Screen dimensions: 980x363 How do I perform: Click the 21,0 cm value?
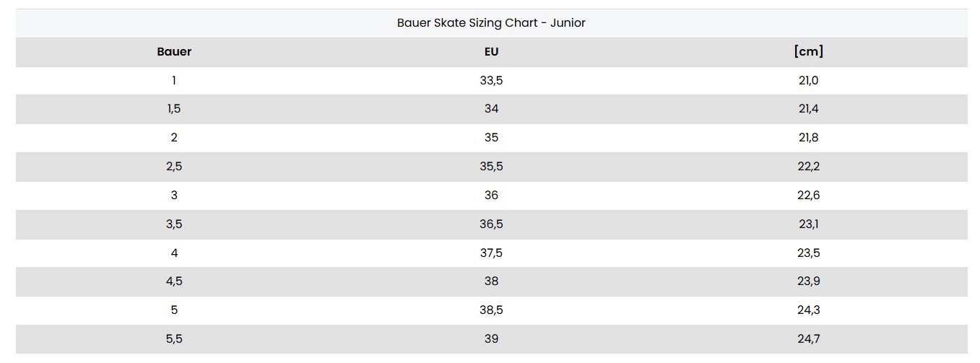(x=808, y=81)
